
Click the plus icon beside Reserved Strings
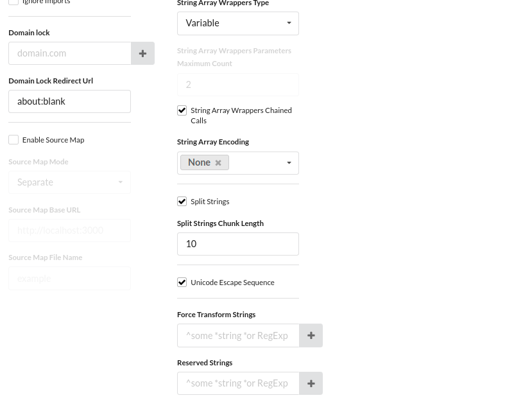[x=311, y=383]
